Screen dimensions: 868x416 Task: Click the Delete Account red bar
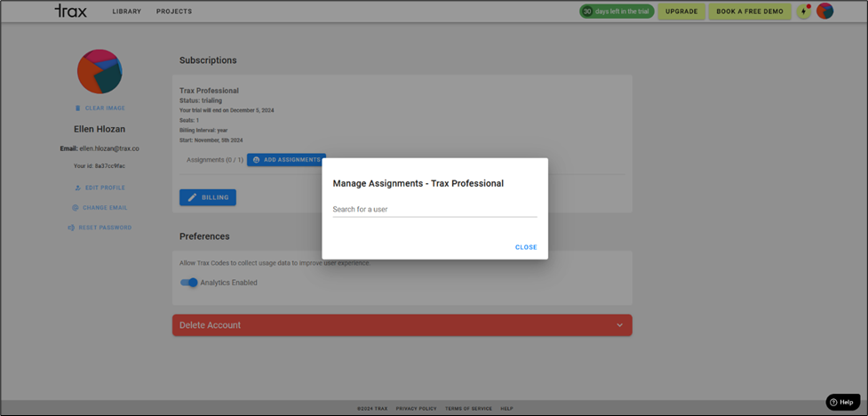point(402,325)
